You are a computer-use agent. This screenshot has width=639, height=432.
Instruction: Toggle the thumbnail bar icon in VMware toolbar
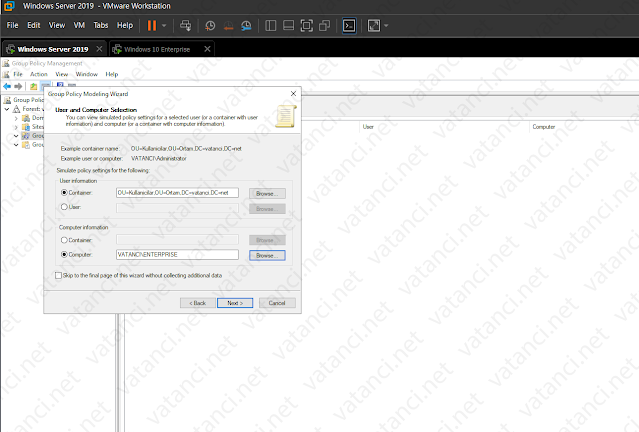coord(289,26)
